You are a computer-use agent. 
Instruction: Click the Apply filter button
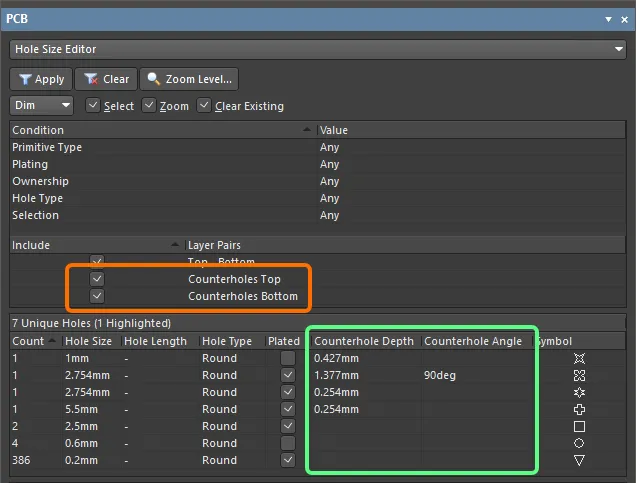pos(41,79)
